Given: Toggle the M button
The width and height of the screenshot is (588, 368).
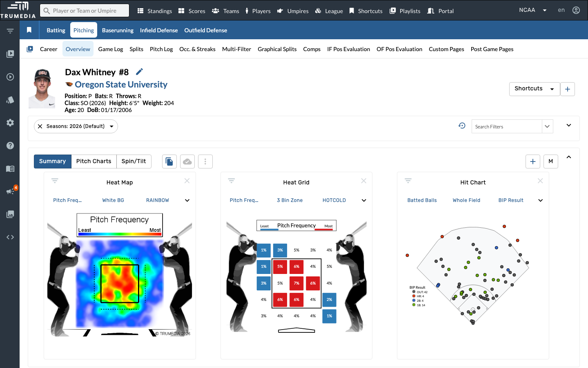Looking at the screenshot, I should coord(551,162).
